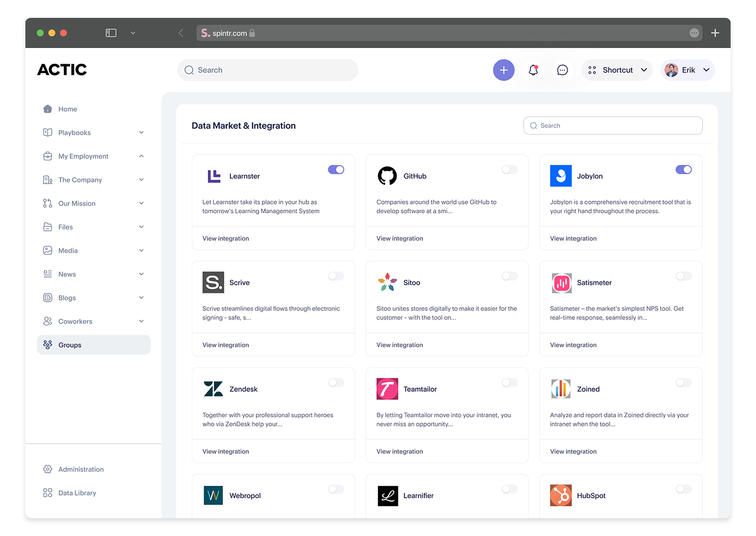Open notifications bell icon
This screenshot has height=536, width=756.
534,70
